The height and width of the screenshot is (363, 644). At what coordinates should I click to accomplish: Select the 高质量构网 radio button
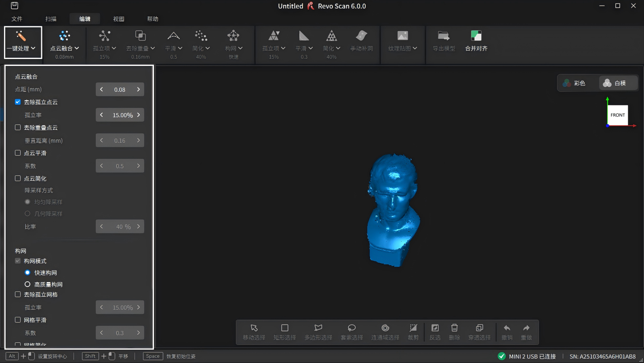[27, 284]
